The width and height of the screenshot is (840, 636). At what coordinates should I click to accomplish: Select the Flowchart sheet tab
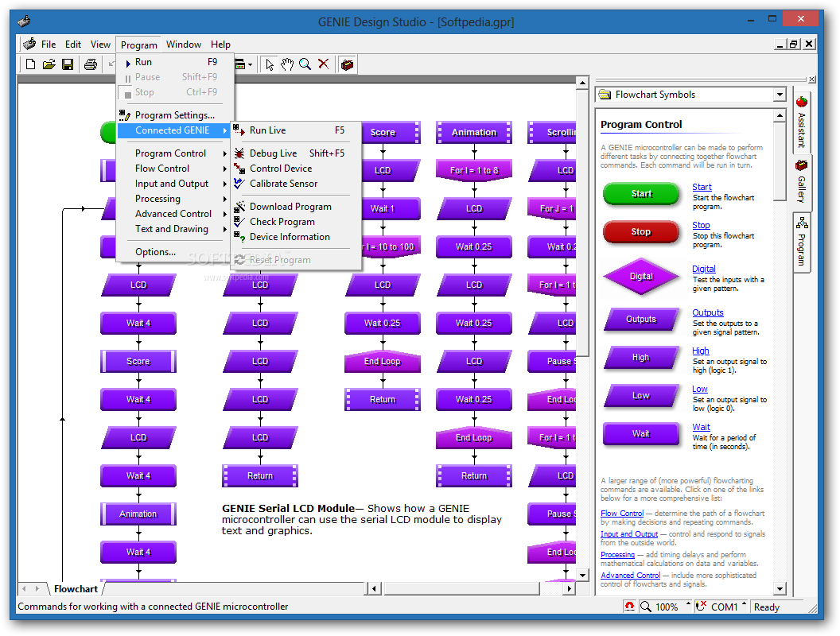(x=76, y=589)
